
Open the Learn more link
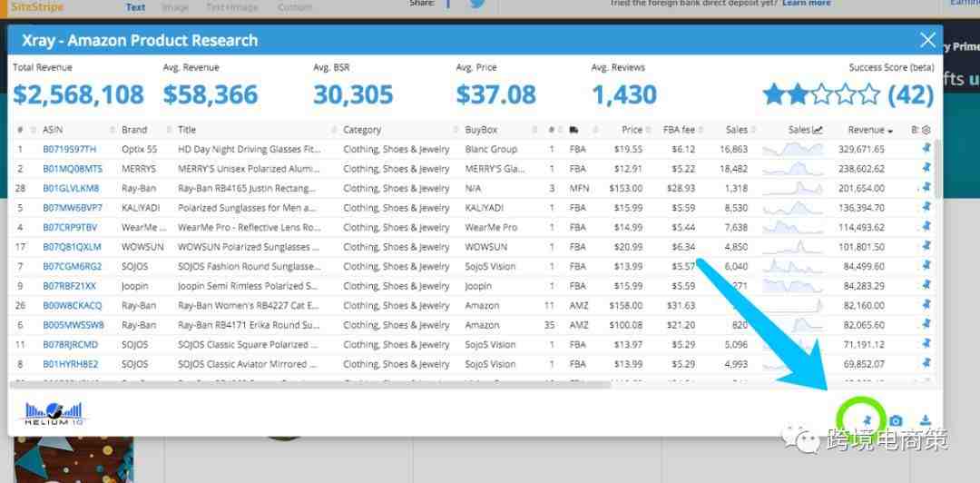point(807,3)
